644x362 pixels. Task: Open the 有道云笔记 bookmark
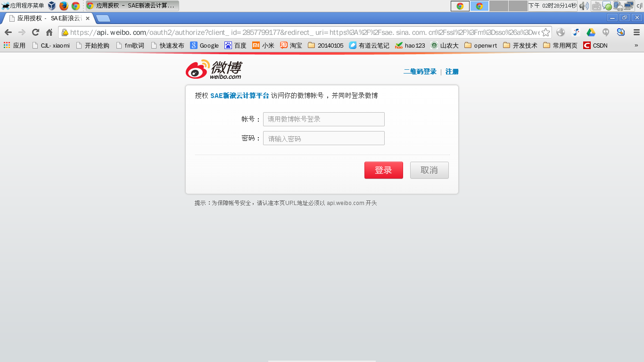pyautogui.click(x=369, y=45)
